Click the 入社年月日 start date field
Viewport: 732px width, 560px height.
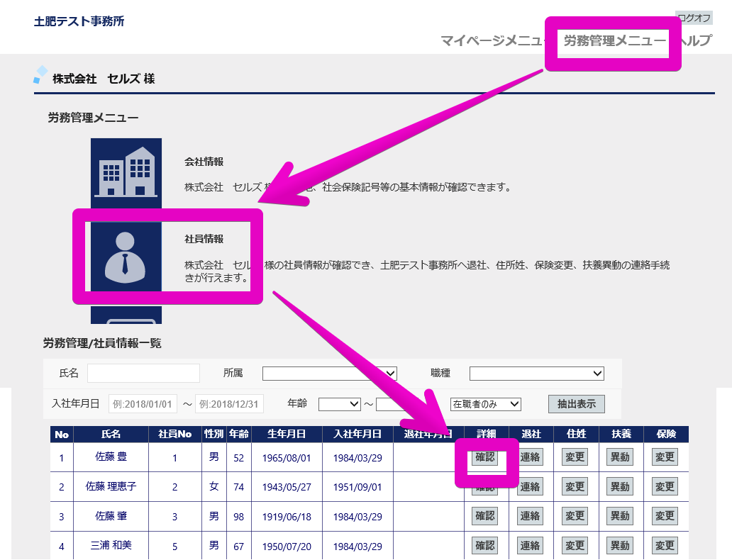pos(142,404)
